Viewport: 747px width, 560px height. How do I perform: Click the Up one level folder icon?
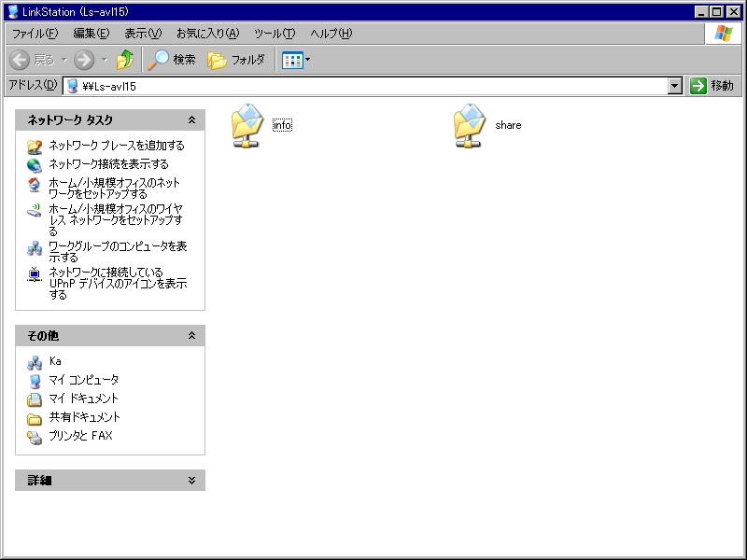click(x=125, y=60)
